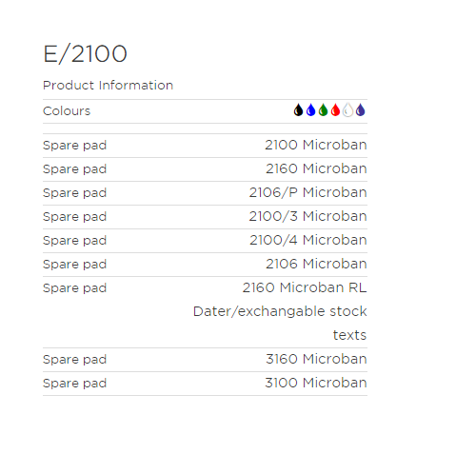Image resolution: width=476 pixels, height=474 pixels.
Task: Click the 2100/3 Microban entry
Action: (307, 216)
